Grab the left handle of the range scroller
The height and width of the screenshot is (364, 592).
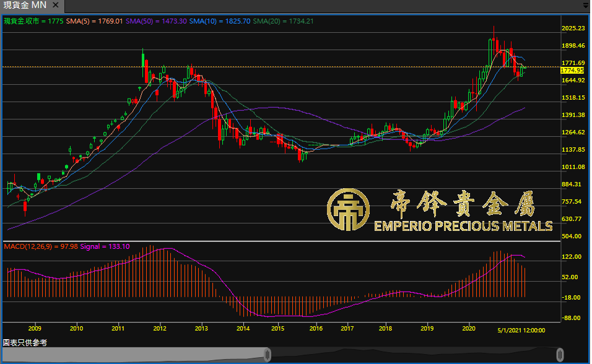(x=268, y=355)
